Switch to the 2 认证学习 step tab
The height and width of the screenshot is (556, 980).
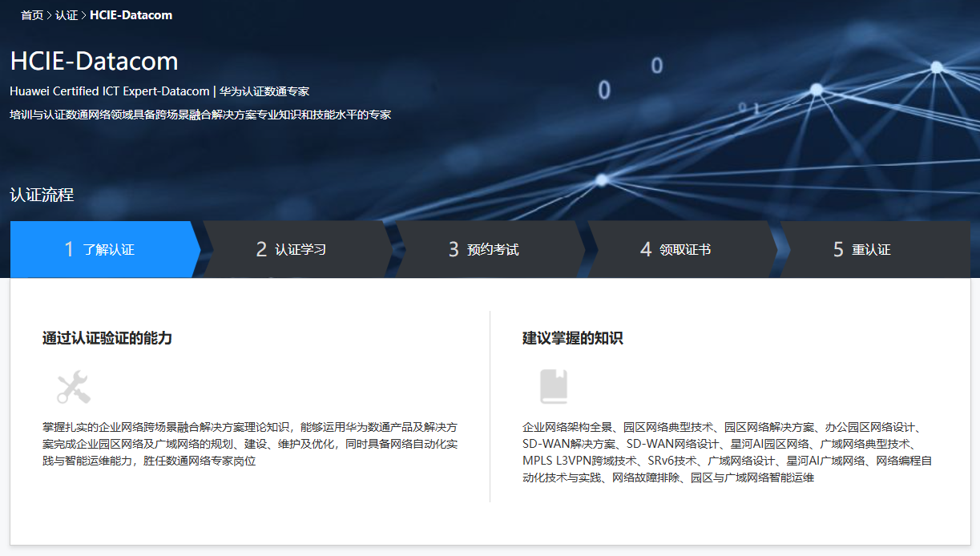[297, 249]
